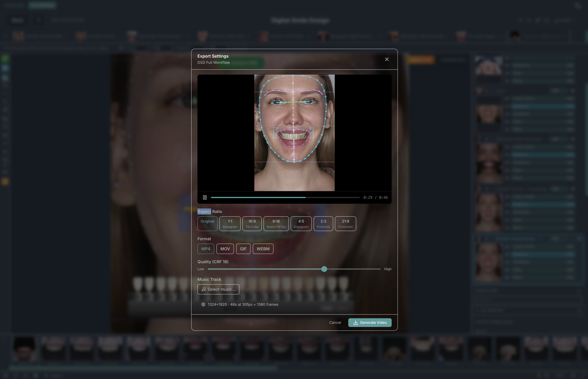
Task: Select 16:9 YouTube aspect ratio
Action: click(x=252, y=223)
